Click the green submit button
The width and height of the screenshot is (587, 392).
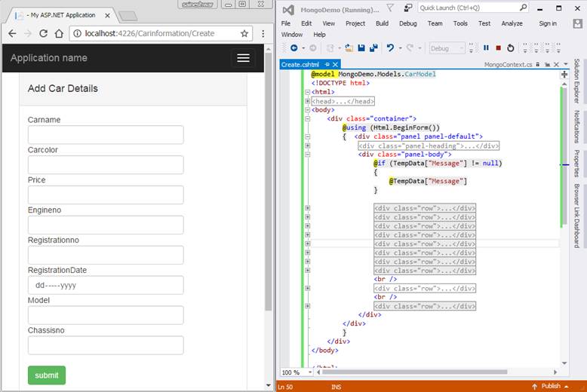click(47, 375)
